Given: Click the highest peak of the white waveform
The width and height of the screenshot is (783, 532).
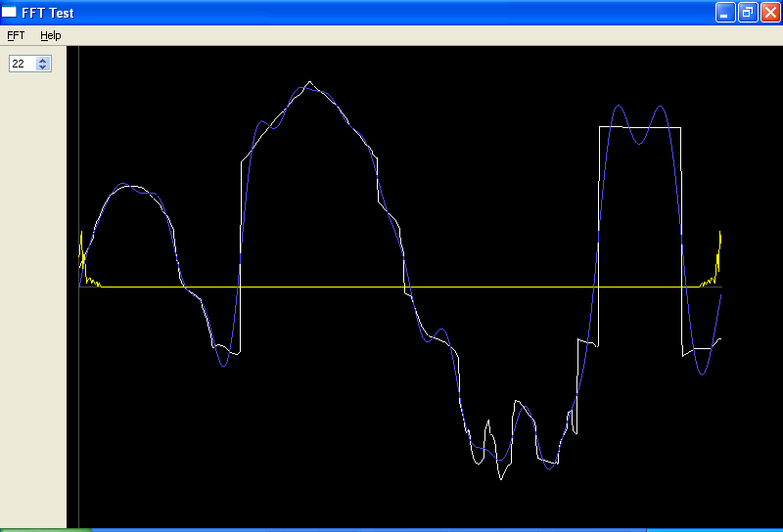Looking at the screenshot, I should (309, 82).
